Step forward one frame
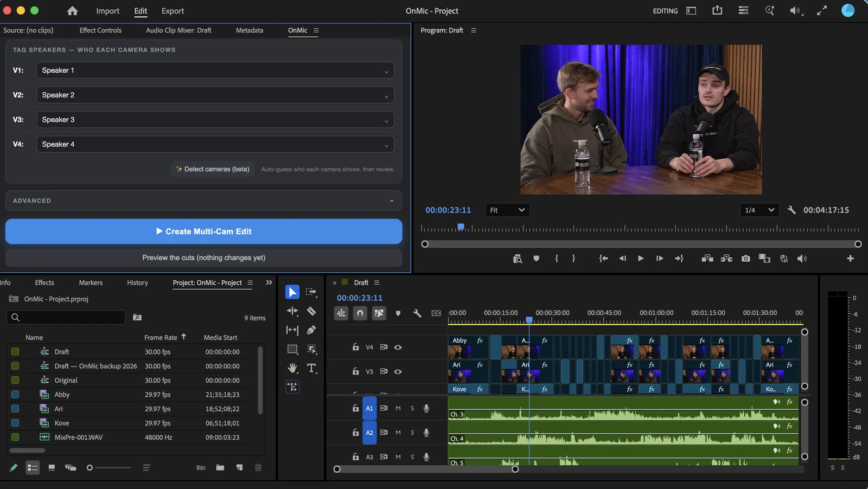Image resolution: width=868 pixels, height=489 pixels. point(660,259)
